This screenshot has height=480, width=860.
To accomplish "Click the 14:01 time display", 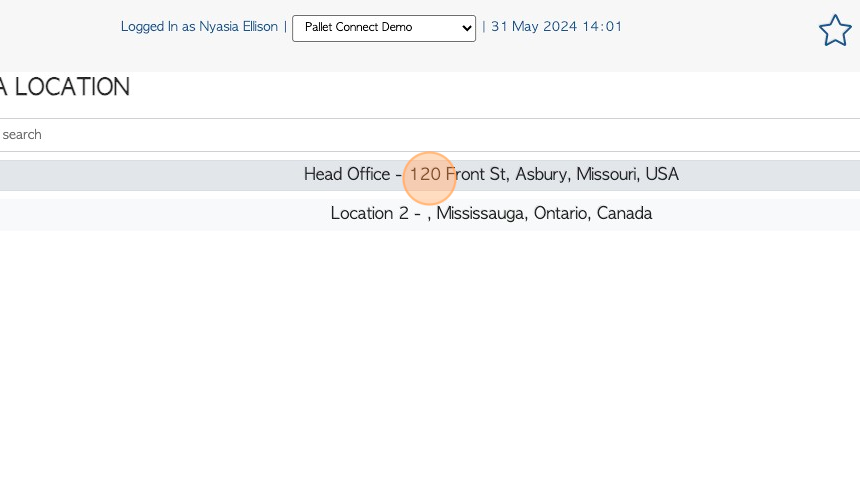I will [602, 27].
